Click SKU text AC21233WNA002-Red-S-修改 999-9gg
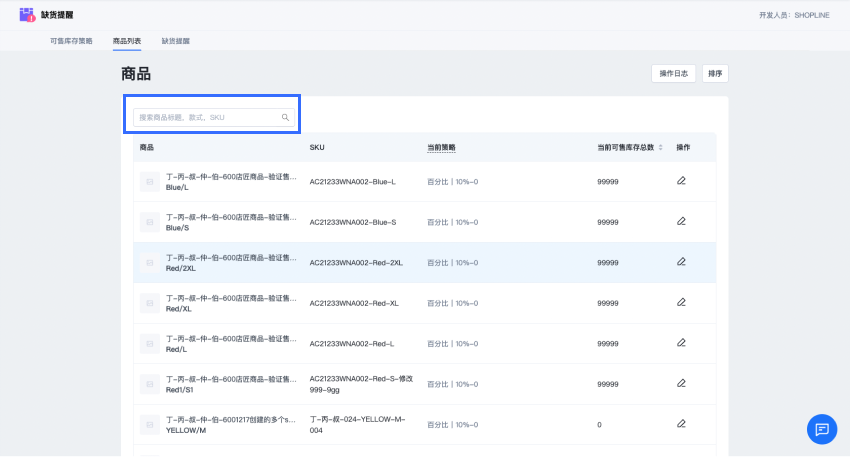The image size is (850, 457). (361, 384)
